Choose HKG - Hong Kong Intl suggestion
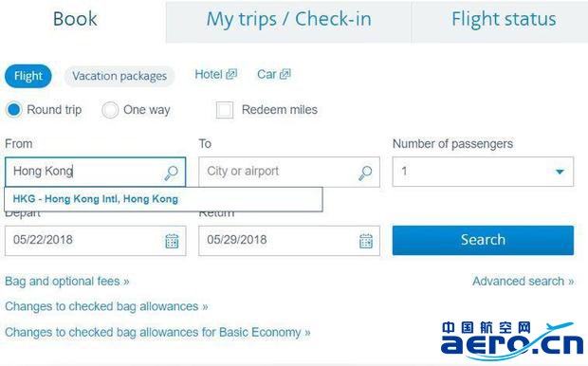The height and width of the screenshot is (366, 588). pos(163,199)
